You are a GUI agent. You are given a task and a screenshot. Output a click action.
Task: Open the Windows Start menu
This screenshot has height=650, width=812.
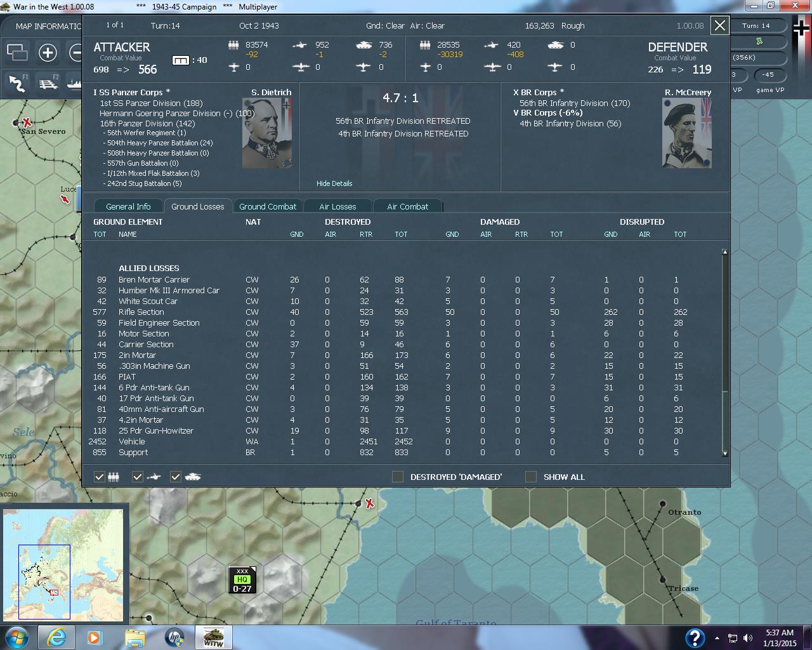(16, 637)
